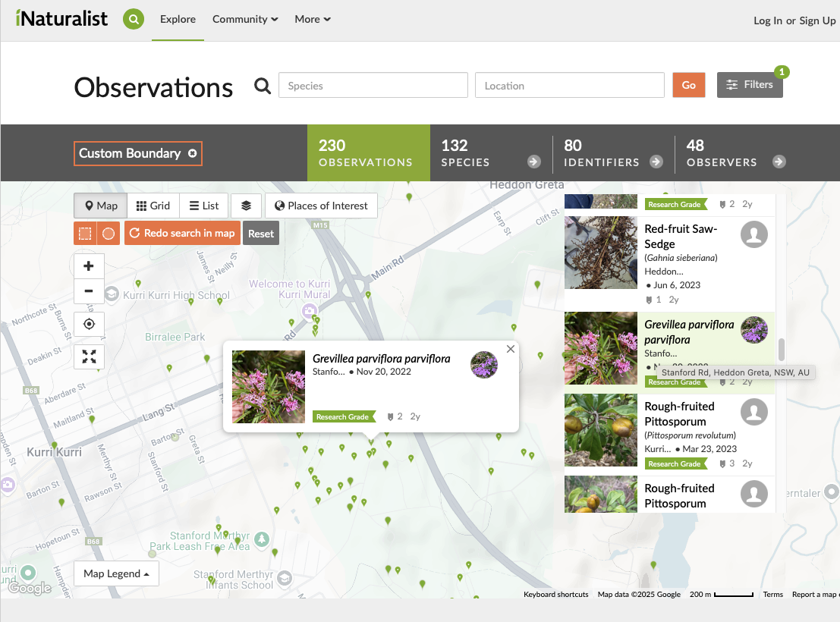840x622 pixels.
Task: Close the Grevillea parviflora map popup
Action: pyautogui.click(x=510, y=350)
